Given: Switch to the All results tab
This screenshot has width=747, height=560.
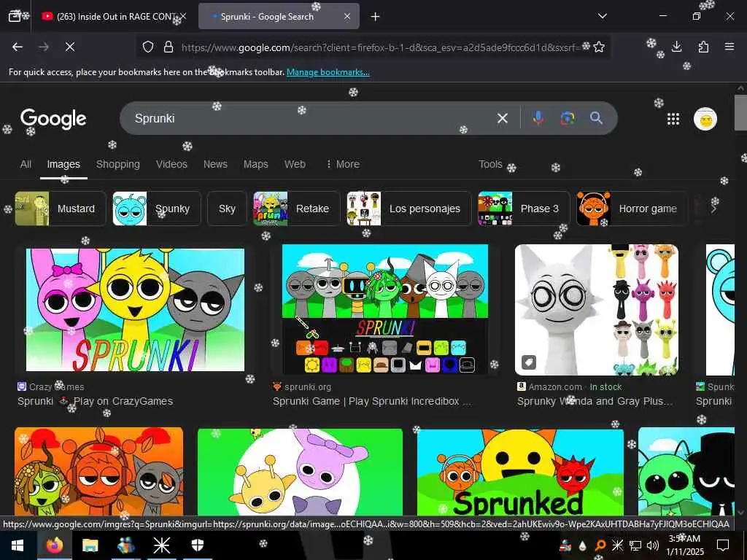Looking at the screenshot, I should point(26,164).
